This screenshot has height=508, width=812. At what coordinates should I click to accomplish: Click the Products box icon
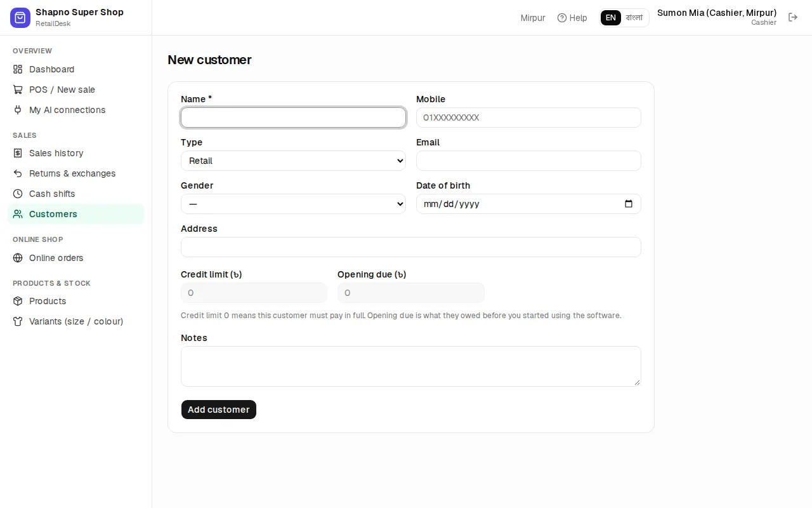pos(18,301)
